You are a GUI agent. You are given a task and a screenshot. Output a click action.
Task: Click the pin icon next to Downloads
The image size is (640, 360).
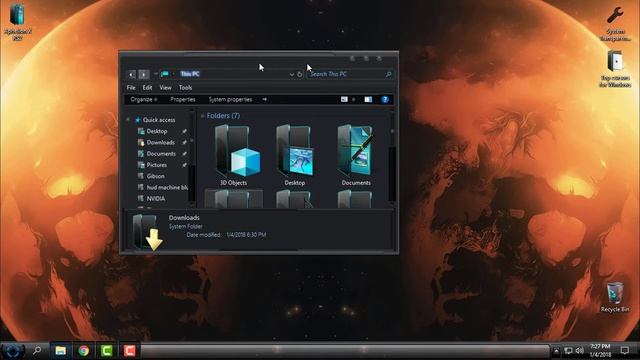pyautogui.click(x=184, y=142)
